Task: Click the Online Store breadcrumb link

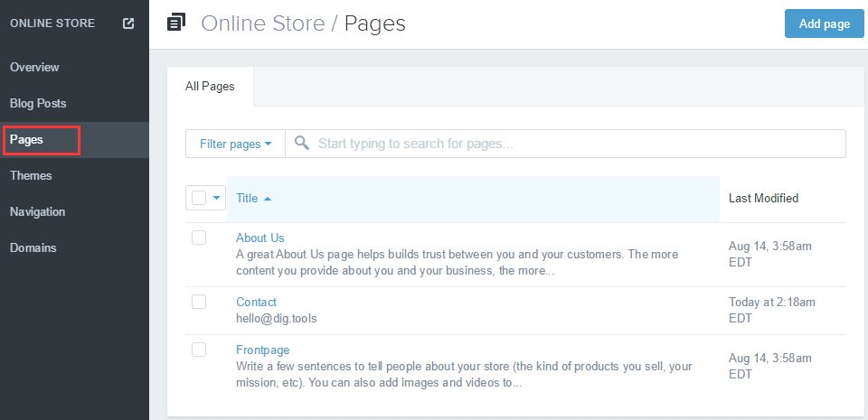Action: (x=262, y=23)
